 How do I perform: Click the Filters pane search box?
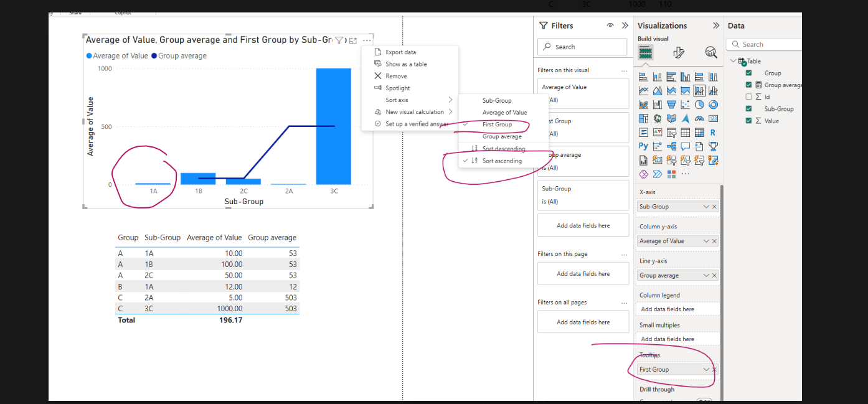point(582,47)
